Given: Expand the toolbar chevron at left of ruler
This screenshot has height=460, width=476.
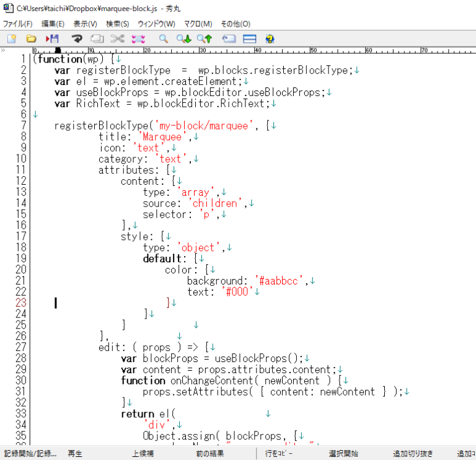Looking at the screenshot, I should tap(4, 50).
